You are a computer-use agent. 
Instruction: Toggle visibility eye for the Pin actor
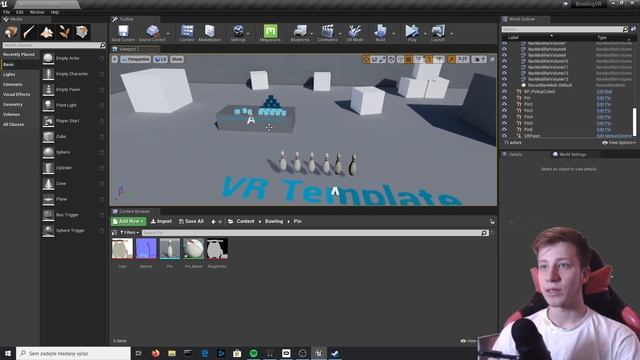[504, 98]
